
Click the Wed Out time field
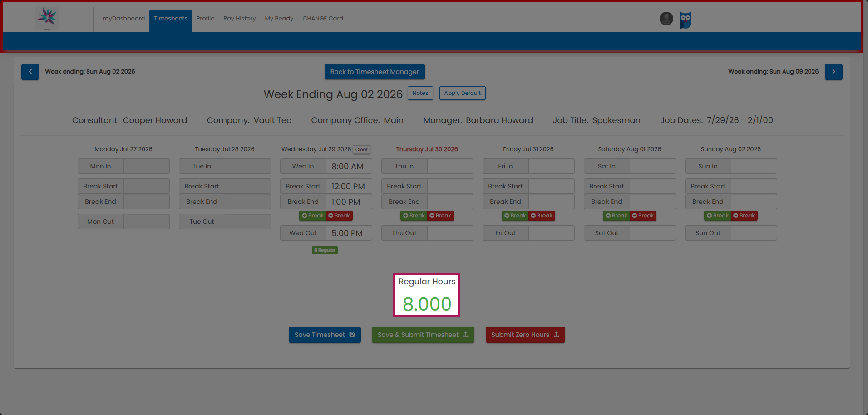tap(349, 233)
